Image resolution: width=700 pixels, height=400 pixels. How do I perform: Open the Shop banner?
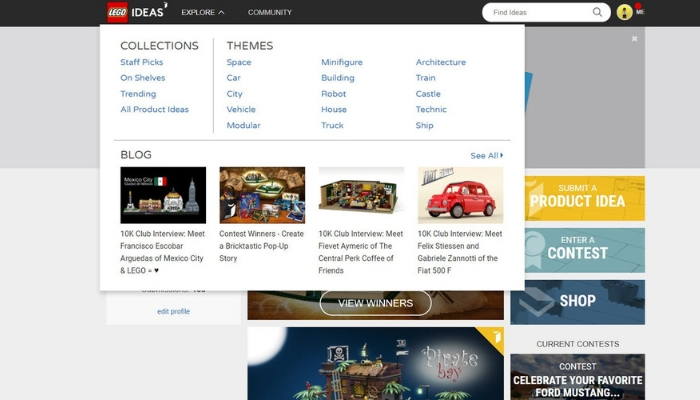pos(578,302)
